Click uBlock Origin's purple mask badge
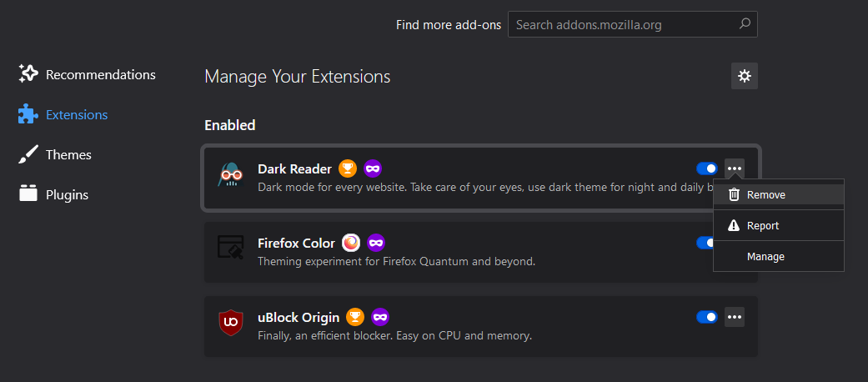 coord(380,317)
